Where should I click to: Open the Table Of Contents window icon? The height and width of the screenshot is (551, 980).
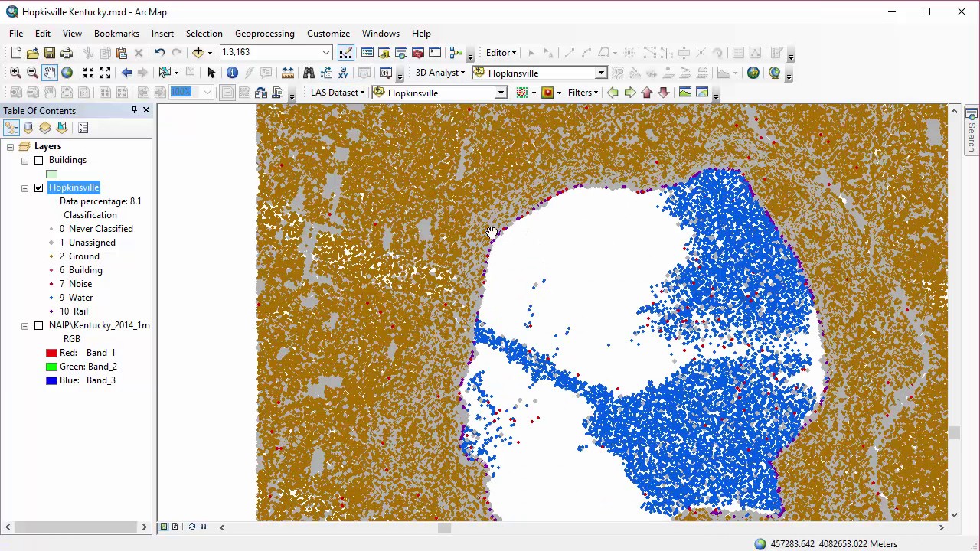coord(367,52)
